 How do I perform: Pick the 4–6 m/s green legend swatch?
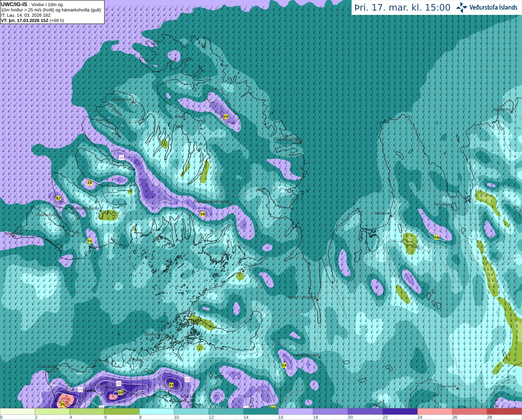pyautogui.click(x=87, y=411)
